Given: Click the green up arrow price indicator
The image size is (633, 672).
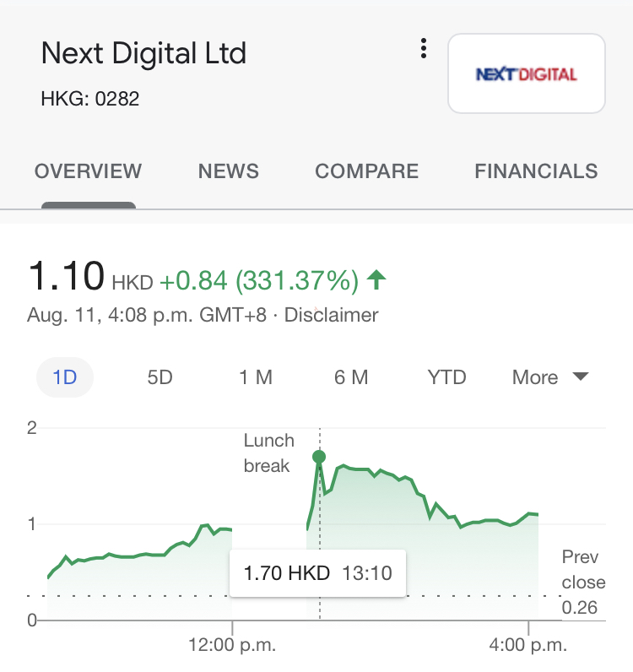Looking at the screenshot, I should (x=376, y=279).
